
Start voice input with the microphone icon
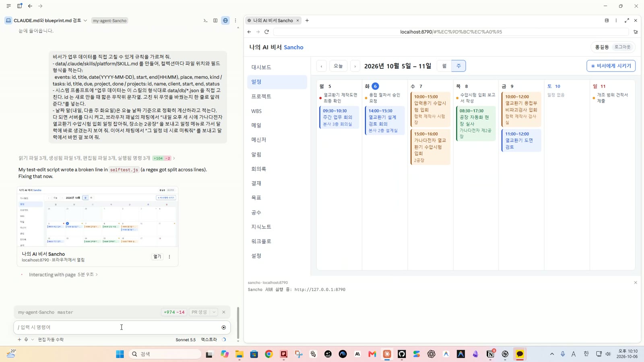click(x=26, y=339)
